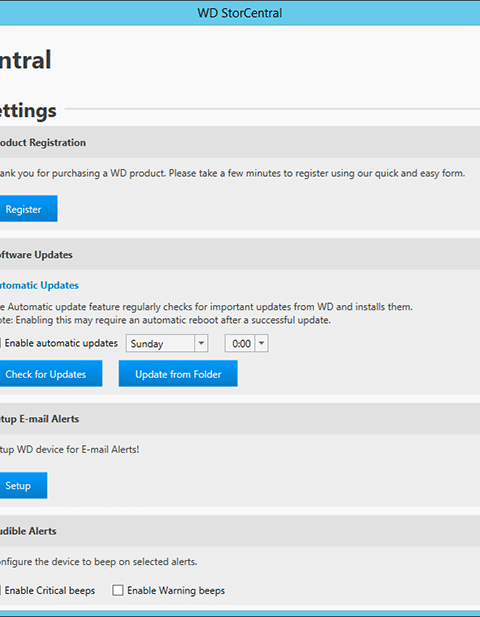Viewport: 480px width, 617px height.
Task: Click the Register button
Action: coord(28,209)
